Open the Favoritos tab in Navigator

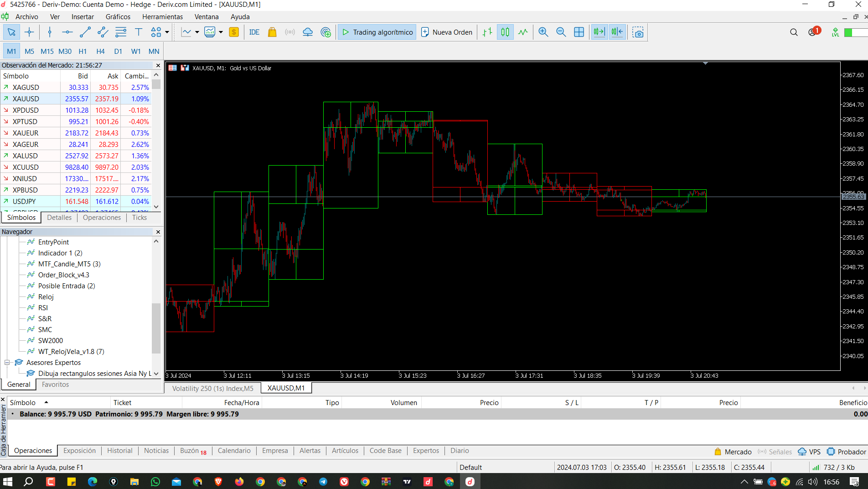(55, 385)
